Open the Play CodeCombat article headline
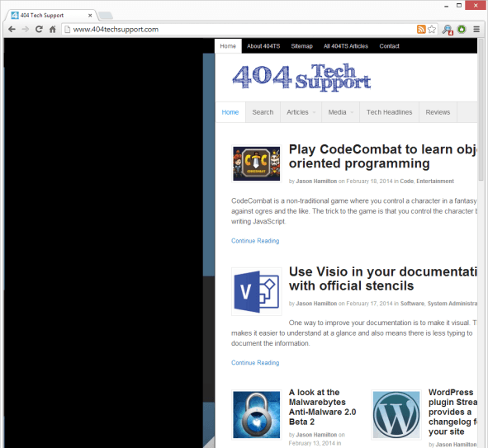This screenshot has width=488, height=448. pyautogui.click(x=382, y=157)
